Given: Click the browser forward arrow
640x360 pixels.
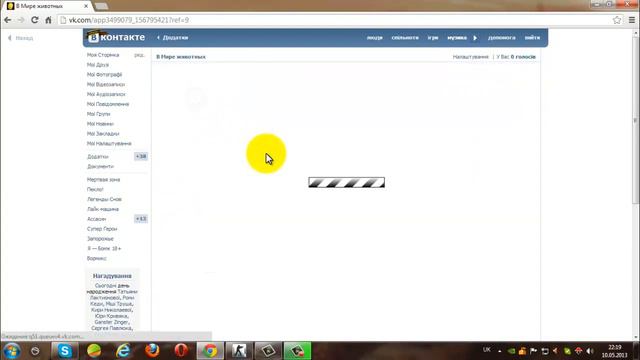Looking at the screenshot, I should tap(21, 20).
